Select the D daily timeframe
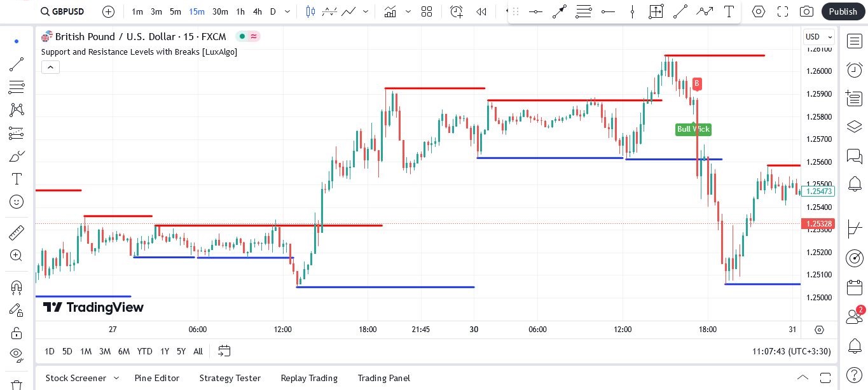Viewport: 868px width, 390px height. [x=273, y=11]
